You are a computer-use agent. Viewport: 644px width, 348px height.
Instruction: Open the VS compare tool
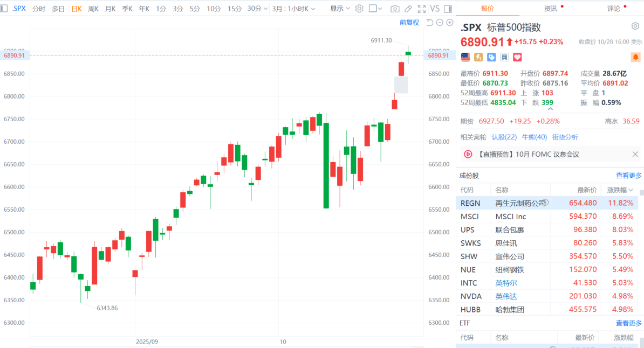coord(435,9)
